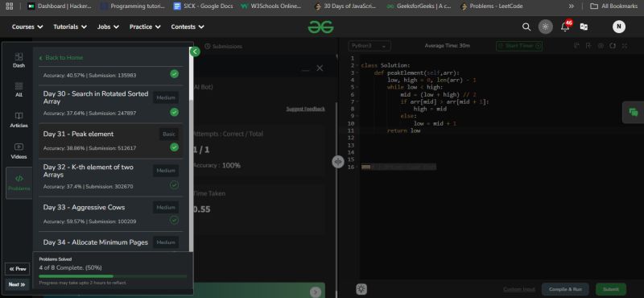Image resolution: width=644 pixels, height=298 pixels.
Task: Close the results panel with X
Action: pyautogui.click(x=320, y=68)
